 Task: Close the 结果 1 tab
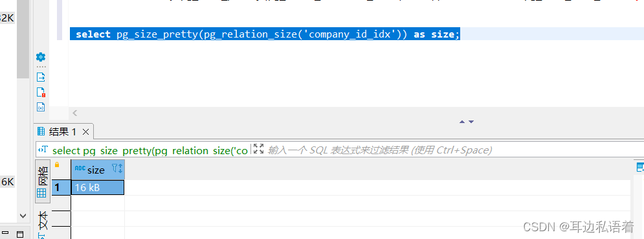[x=85, y=131]
